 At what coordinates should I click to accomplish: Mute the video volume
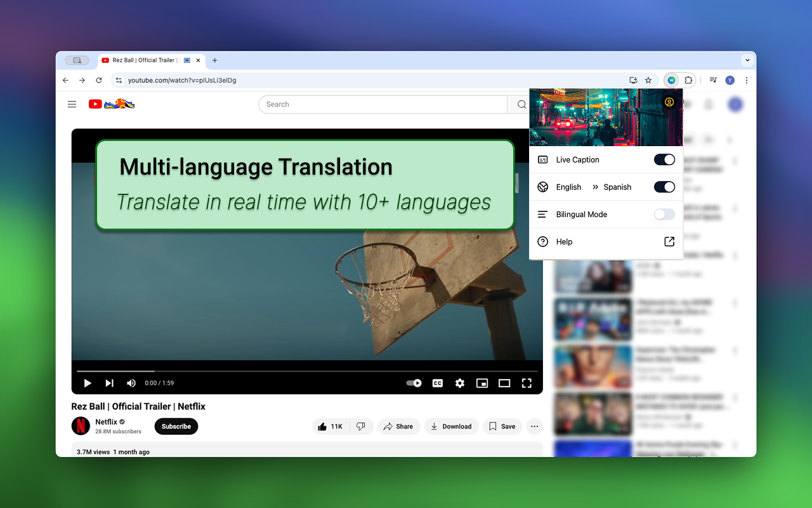click(x=131, y=383)
